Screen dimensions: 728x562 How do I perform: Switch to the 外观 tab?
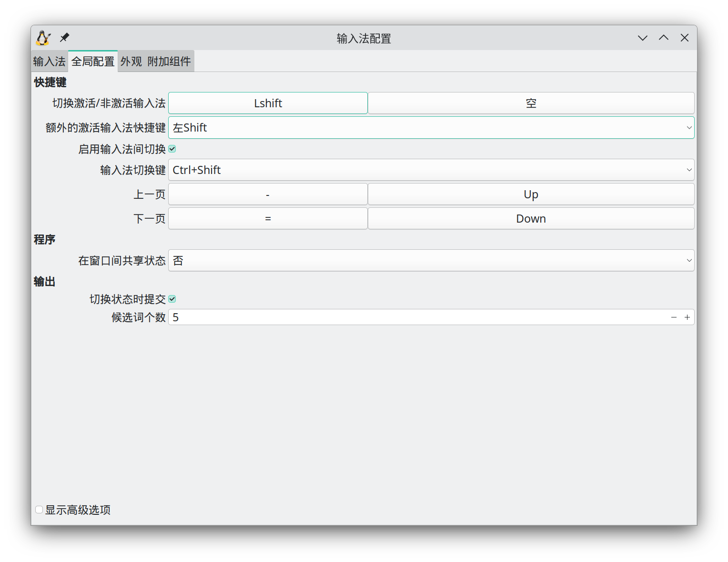(x=131, y=61)
